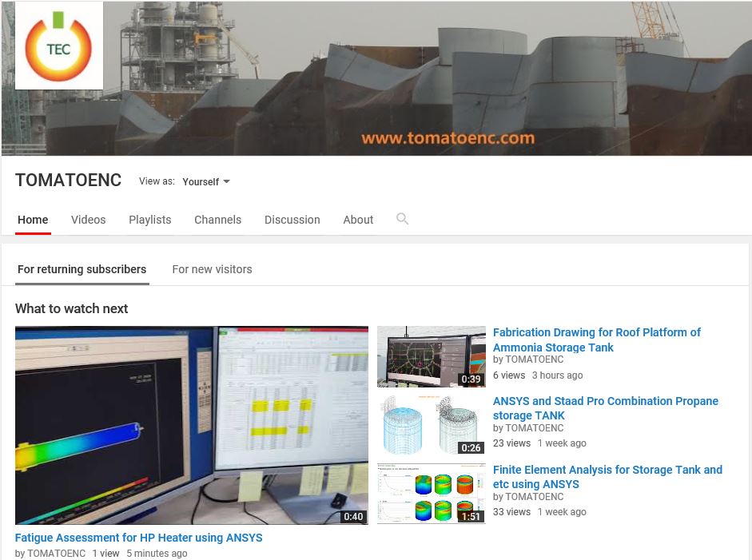Click the '6 views' text
The height and width of the screenshot is (560, 752).
[x=509, y=375]
